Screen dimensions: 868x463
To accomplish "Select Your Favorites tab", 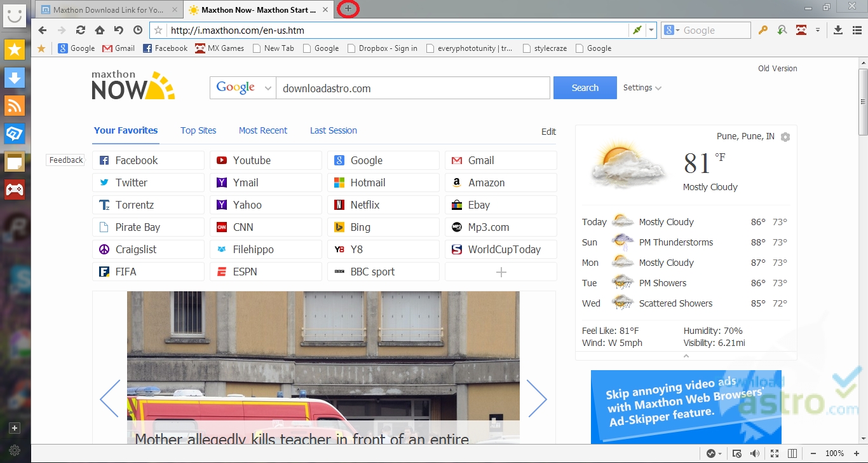I will (x=126, y=130).
